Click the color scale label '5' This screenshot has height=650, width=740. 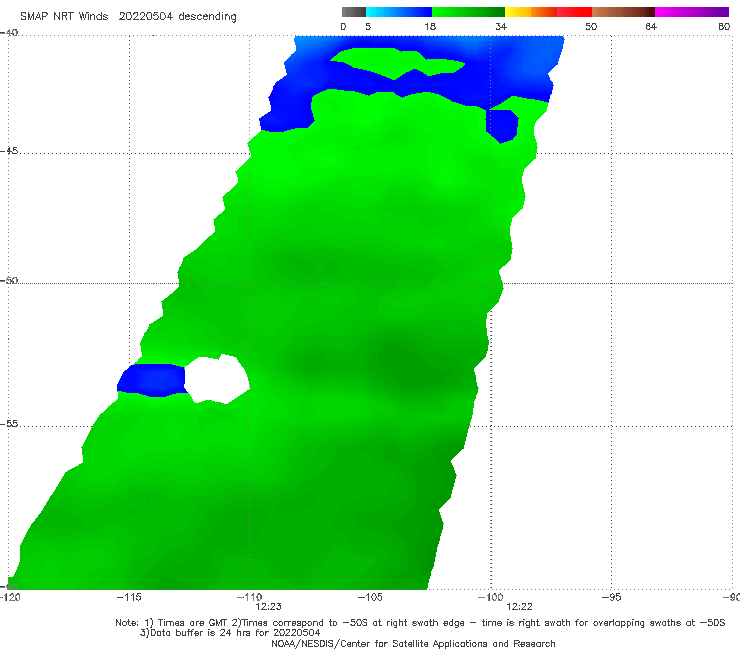(368, 26)
